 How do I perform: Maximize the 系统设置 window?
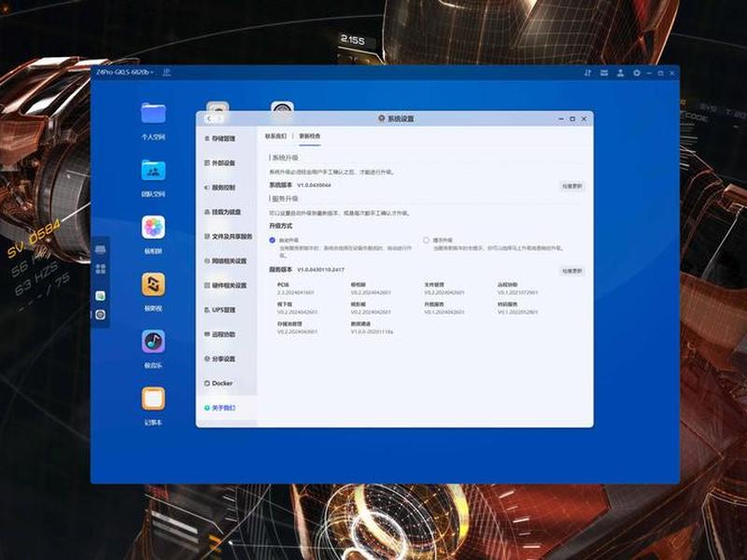(572, 119)
